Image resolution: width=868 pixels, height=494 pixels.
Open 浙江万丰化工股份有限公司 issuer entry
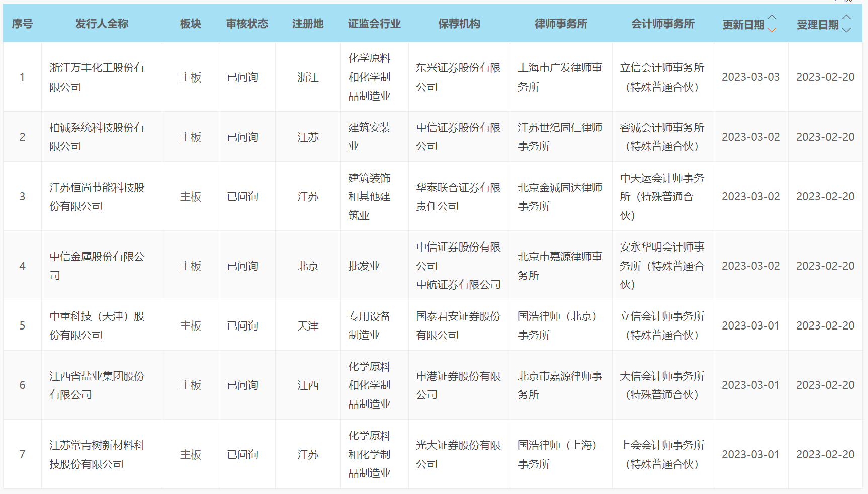(x=97, y=77)
